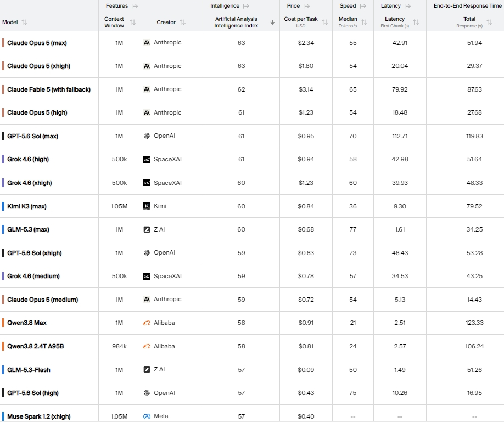This screenshot has width=504, height=423.
Task: Open Grok 4.6 (medium) model
Action: pyautogui.click(x=33, y=276)
